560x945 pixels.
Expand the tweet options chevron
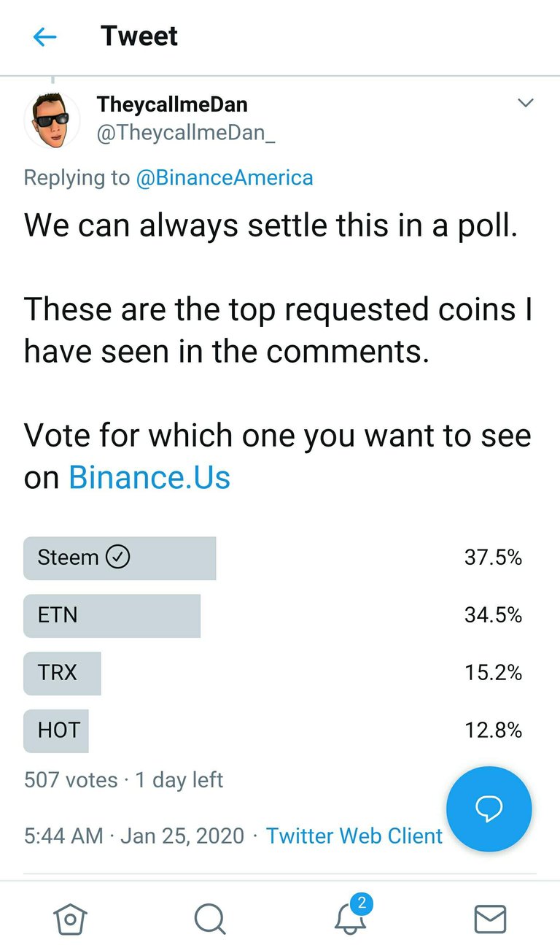(525, 103)
